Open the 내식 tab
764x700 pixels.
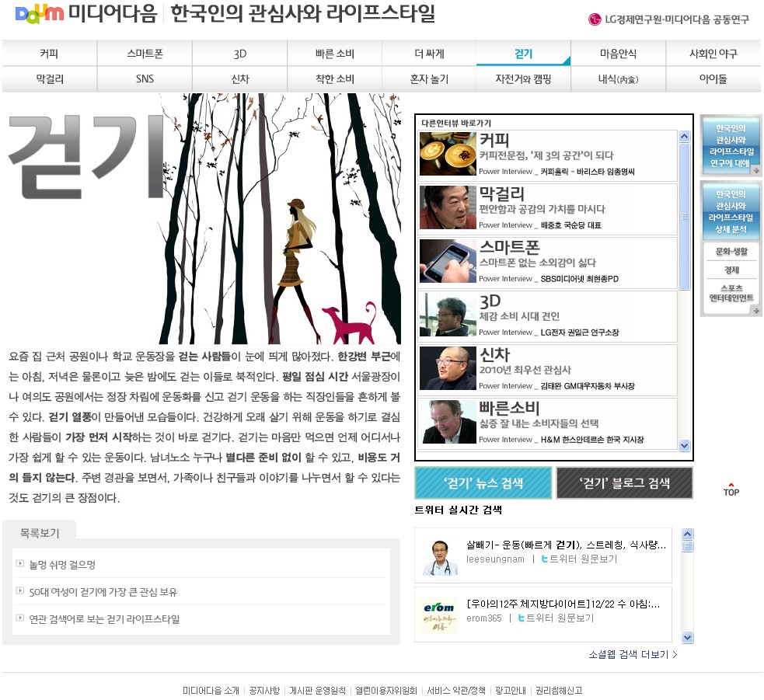click(619, 79)
